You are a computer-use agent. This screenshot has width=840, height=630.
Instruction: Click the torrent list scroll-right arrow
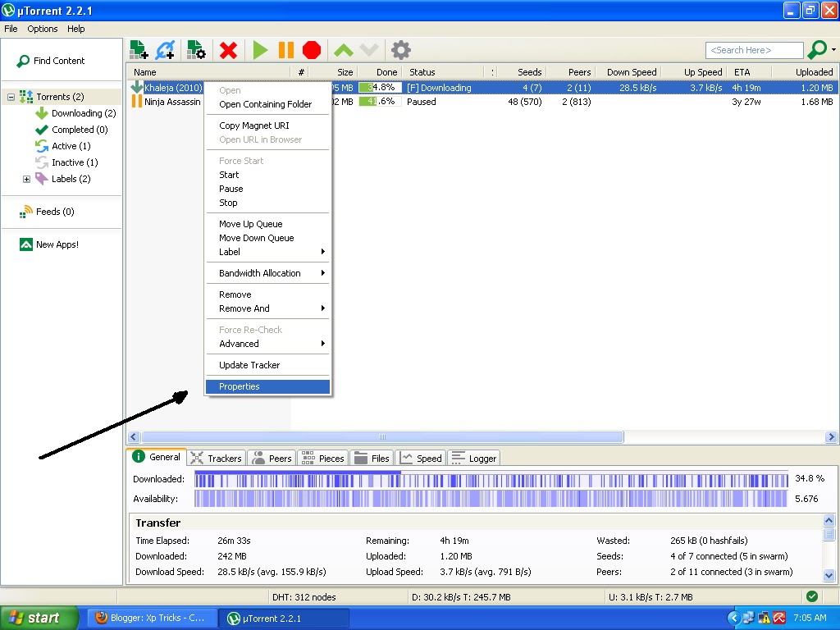(x=831, y=438)
